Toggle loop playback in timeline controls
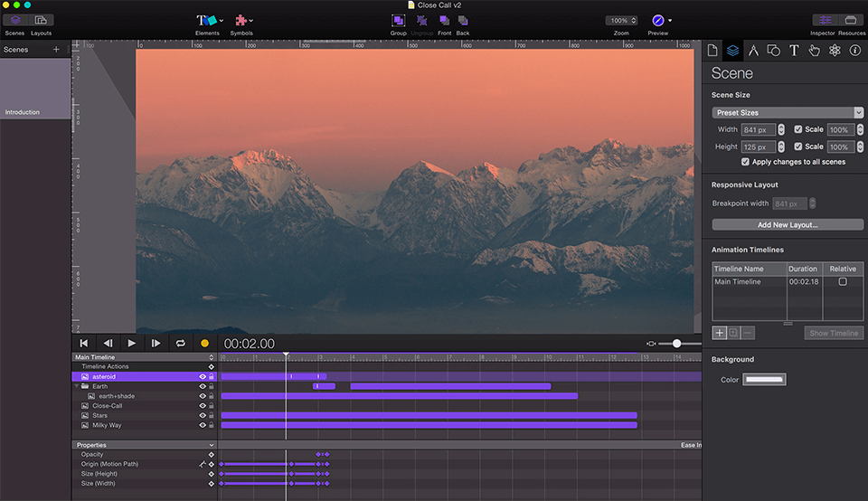The width and height of the screenshot is (868, 501). [x=180, y=344]
